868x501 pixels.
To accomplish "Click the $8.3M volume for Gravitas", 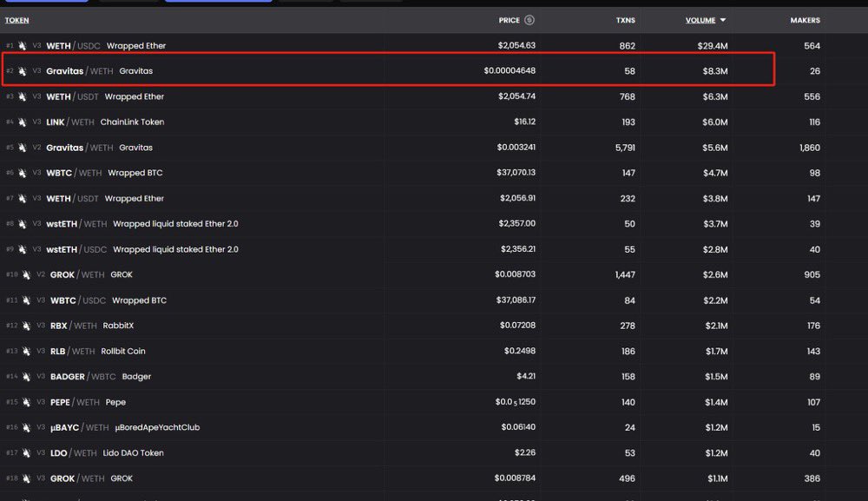I will (x=715, y=71).
